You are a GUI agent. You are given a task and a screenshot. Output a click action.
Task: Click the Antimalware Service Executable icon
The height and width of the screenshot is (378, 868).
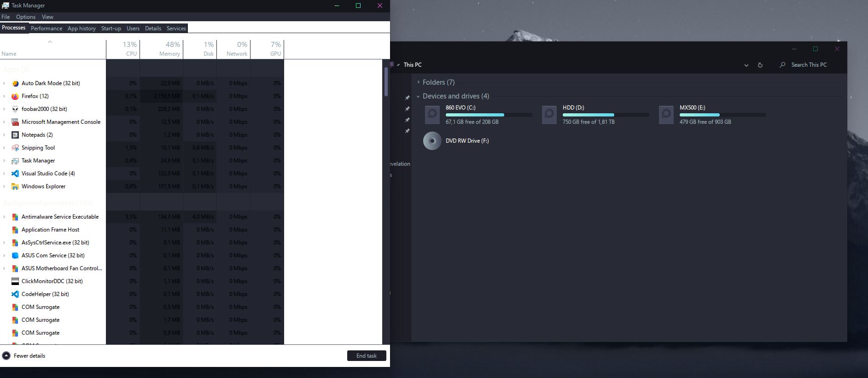coord(15,217)
